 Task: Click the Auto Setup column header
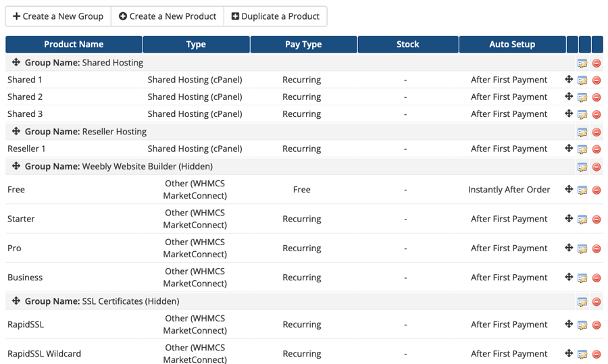coord(512,44)
